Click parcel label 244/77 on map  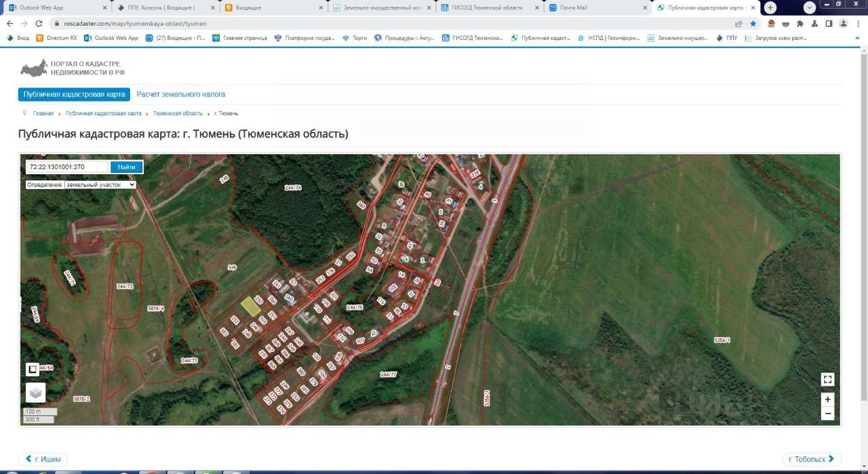pyautogui.click(x=388, y=374)
